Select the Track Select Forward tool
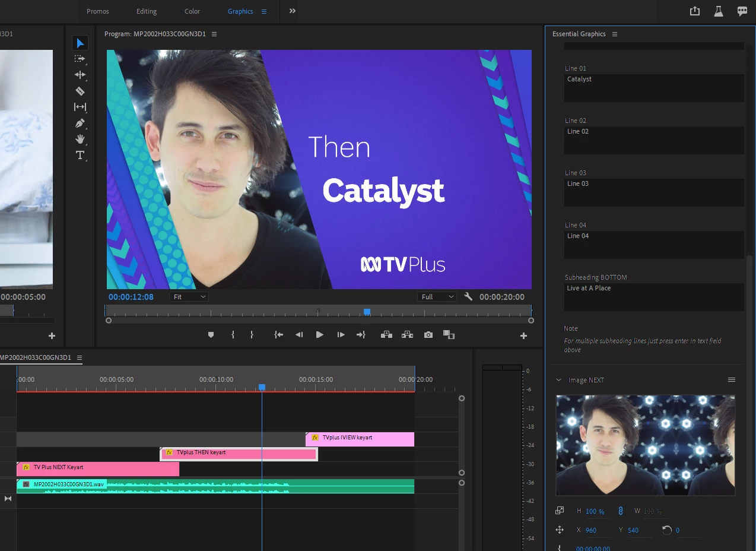Image resolution: width=756 pixels, height=551 pixels. [x=80, y=59]
